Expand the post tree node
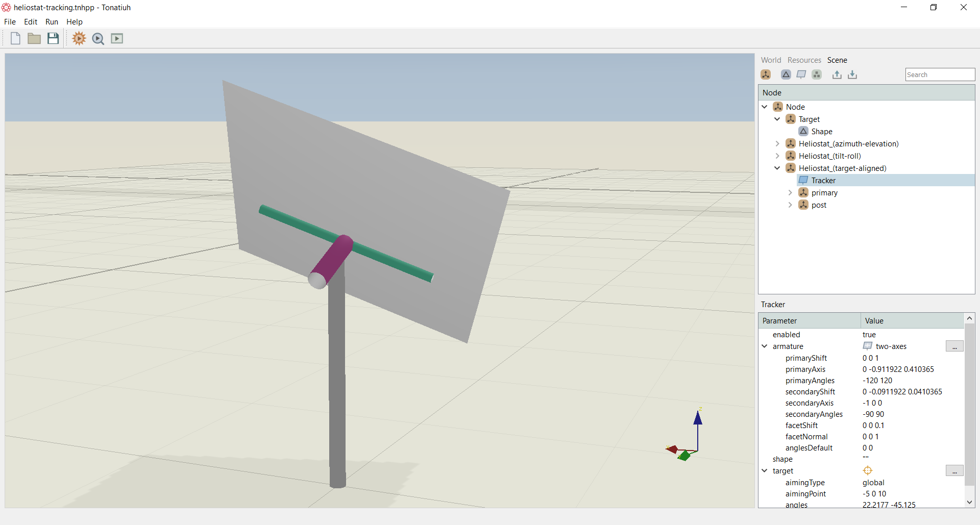The image size is (980, 525). coord(790,205)
